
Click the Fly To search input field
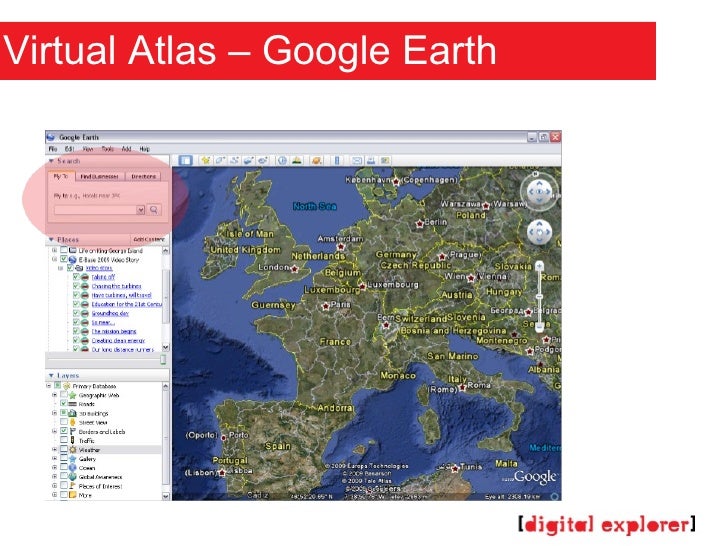(95, 210)
